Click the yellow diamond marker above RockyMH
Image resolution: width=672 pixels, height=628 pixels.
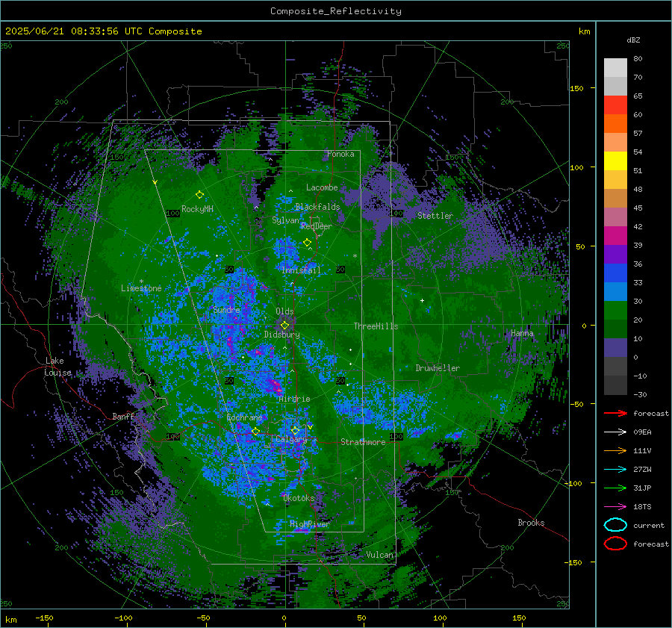[199, 195]
